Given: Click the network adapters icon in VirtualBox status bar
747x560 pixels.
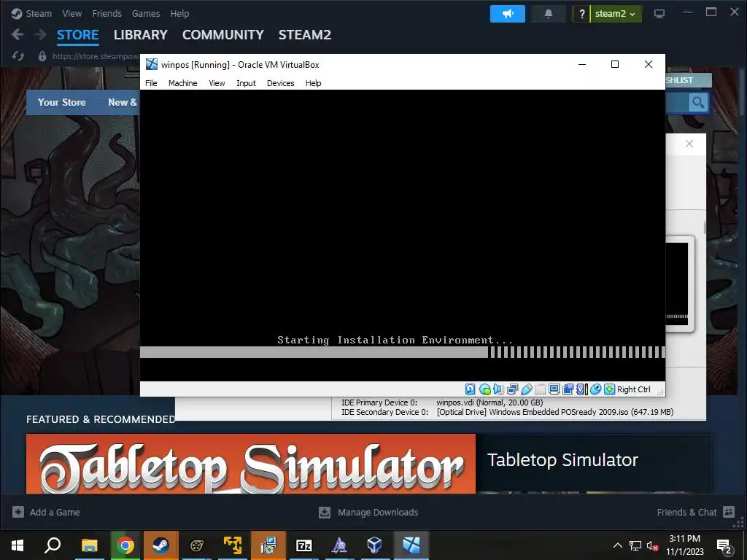Looking at the screenshot, I should [513, 389].
